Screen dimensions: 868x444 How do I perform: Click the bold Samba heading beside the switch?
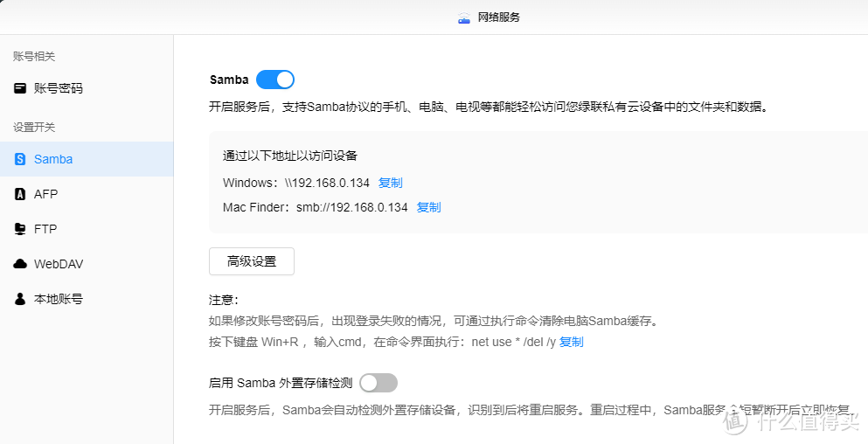(x=229, y=80)
